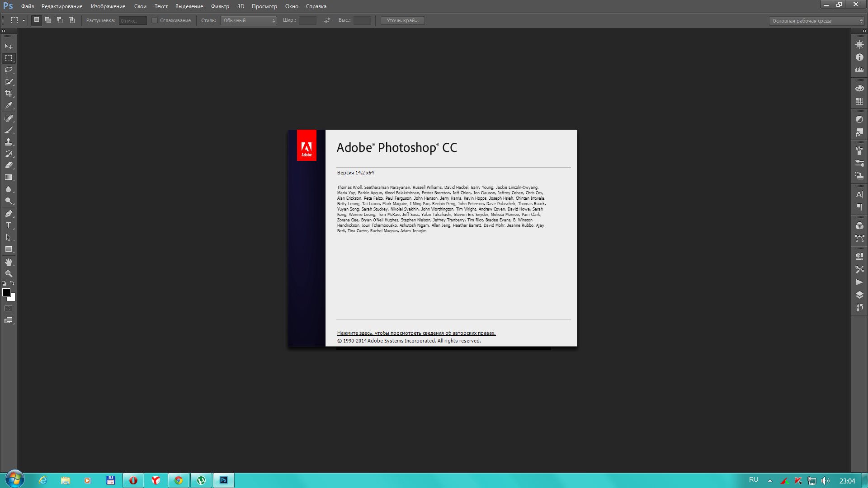Select the Move tool

(9, 46)
